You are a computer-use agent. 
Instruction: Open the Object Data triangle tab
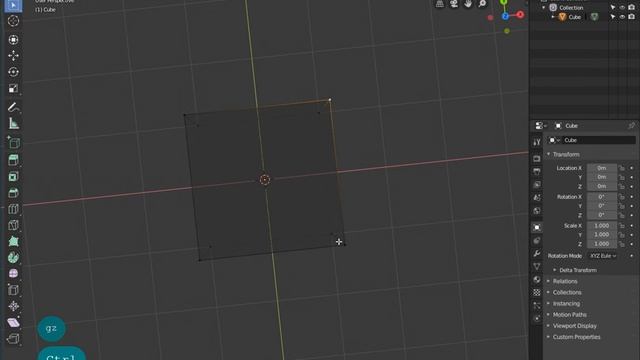[537, 266]
